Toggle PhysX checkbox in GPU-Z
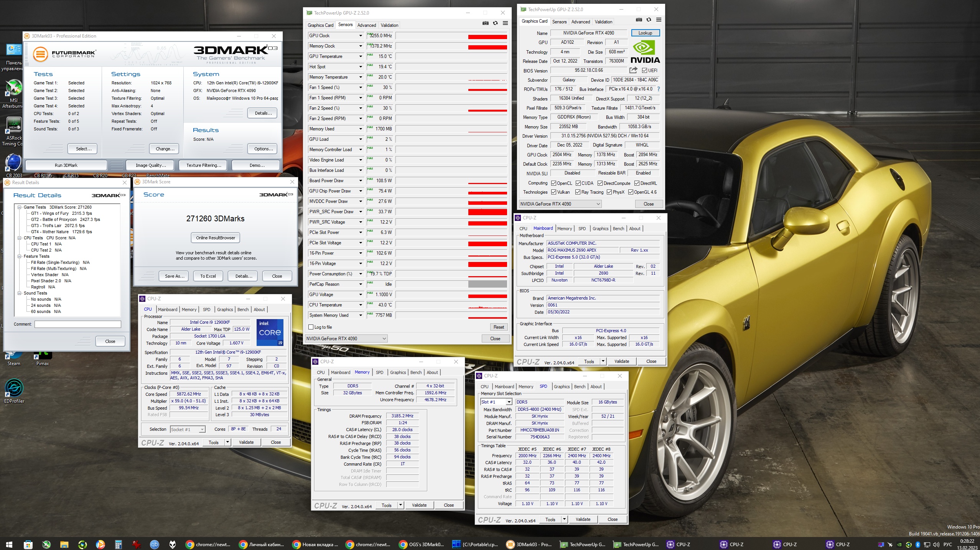980x550 pixels. (609, 192)
